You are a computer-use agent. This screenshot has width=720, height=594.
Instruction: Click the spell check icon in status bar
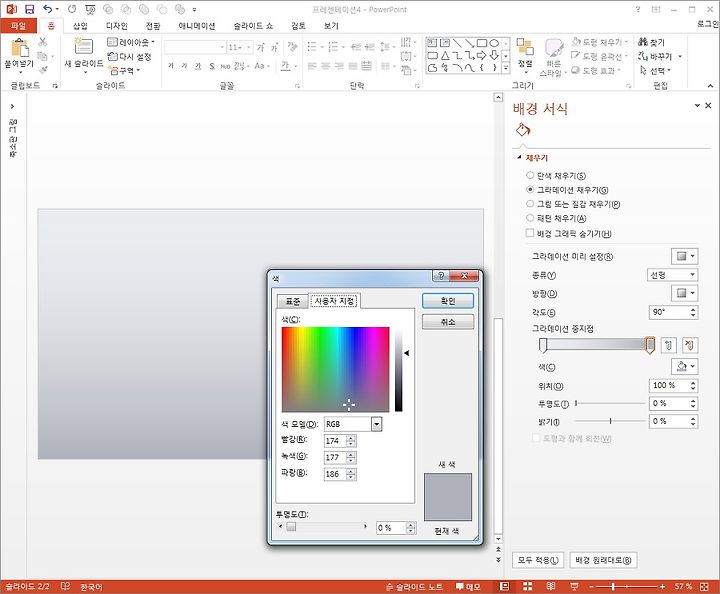tap(65, 586)
